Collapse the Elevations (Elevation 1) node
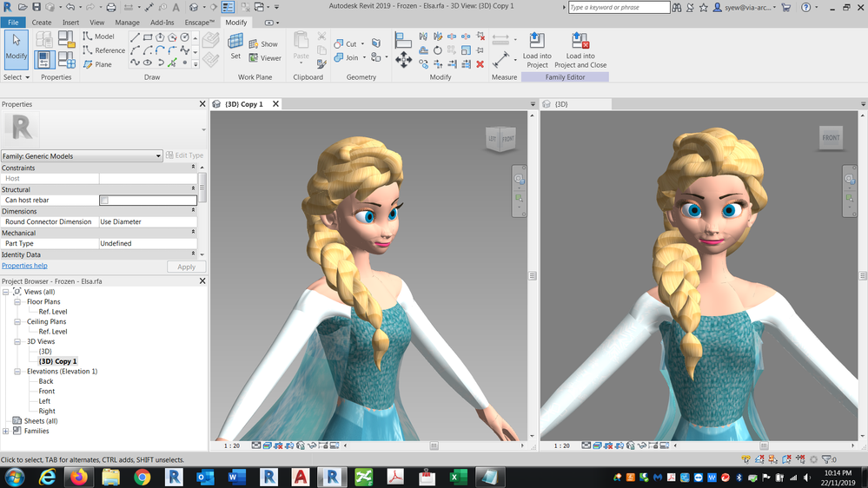Screen dimensions: 868x488 (17, 372)
